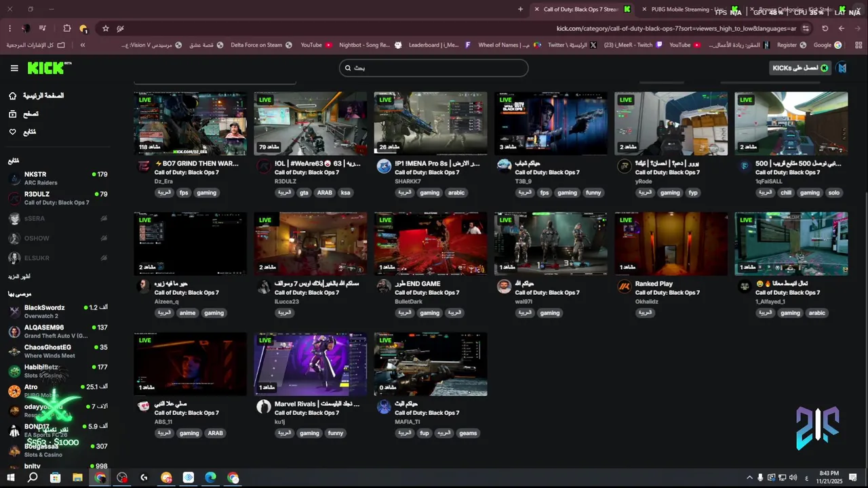Image resolution: width=868 pixels, height=488 pixels.
Task: Select fyp tag under yRode stream
Action: pos(693,192)
